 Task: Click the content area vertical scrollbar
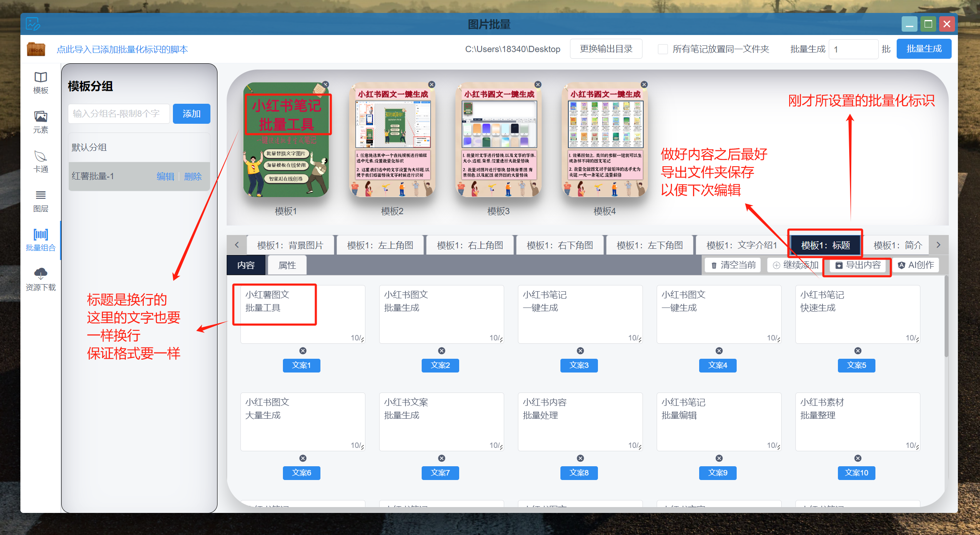tap(946, 317)
